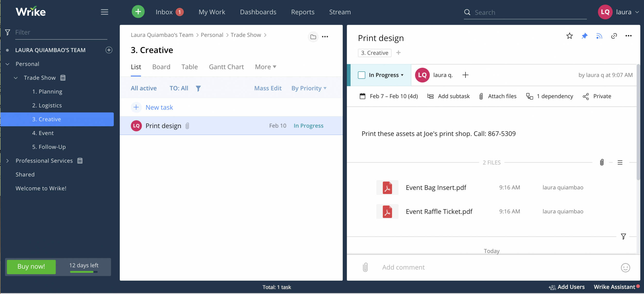Open the 3. Creative folder options menu
Screen dimensions: 644x294
click(325, 37)
